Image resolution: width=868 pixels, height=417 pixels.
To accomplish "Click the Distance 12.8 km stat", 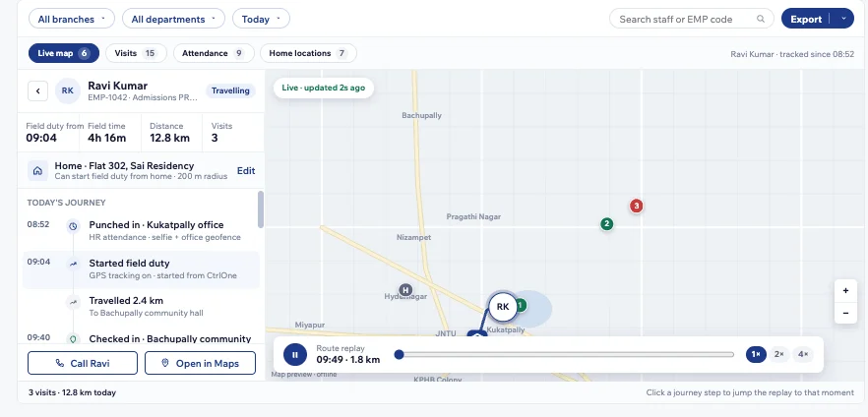I will point(169,133).
